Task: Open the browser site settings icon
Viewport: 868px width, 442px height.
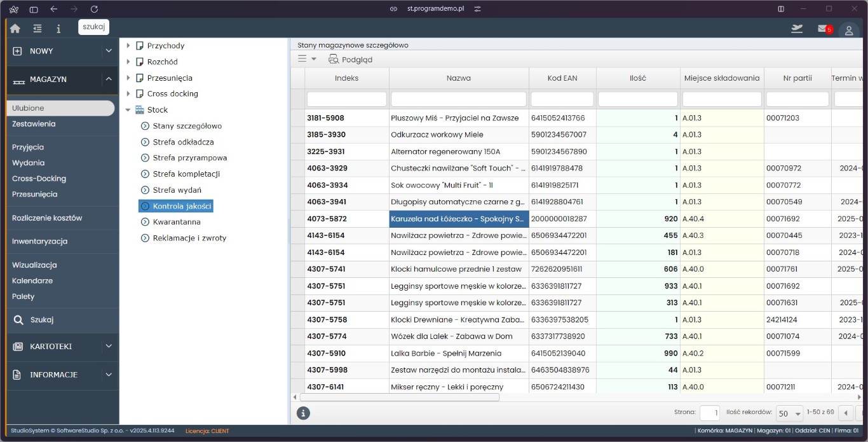Action: pyautogui.click(x=477, y=9)
